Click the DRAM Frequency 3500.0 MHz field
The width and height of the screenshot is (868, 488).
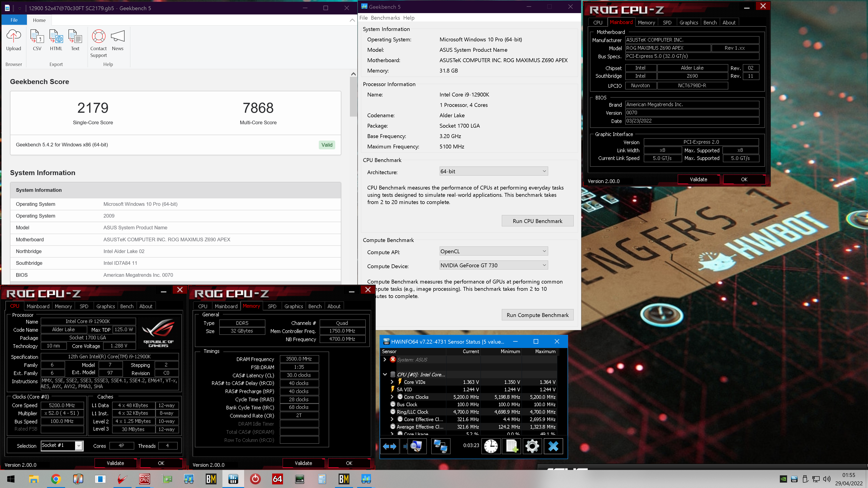point(299,359)
